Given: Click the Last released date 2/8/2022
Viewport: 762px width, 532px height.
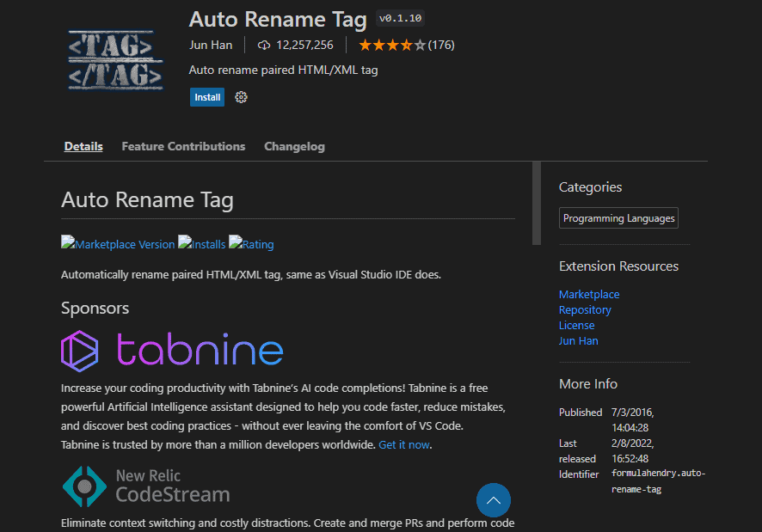Looking at the screenshot, I should (x=633, y=451).
